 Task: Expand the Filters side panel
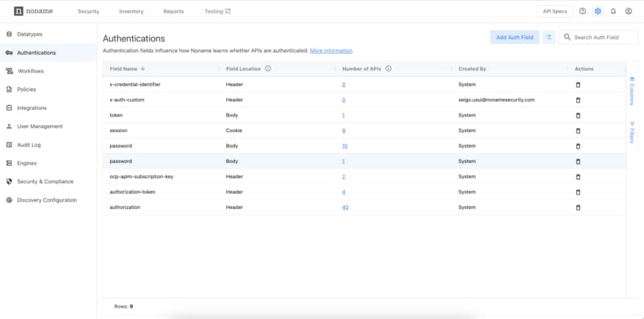tap(632, 132)
